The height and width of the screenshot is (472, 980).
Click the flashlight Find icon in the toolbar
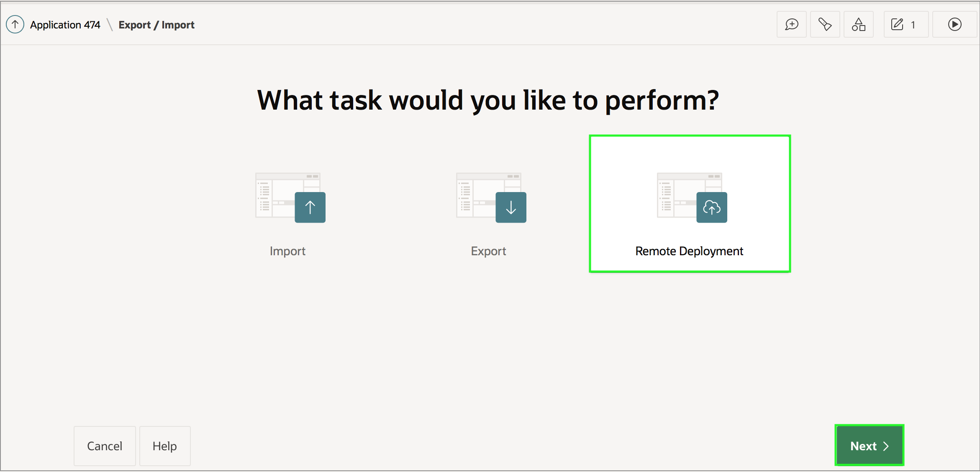tap(825, 25)
